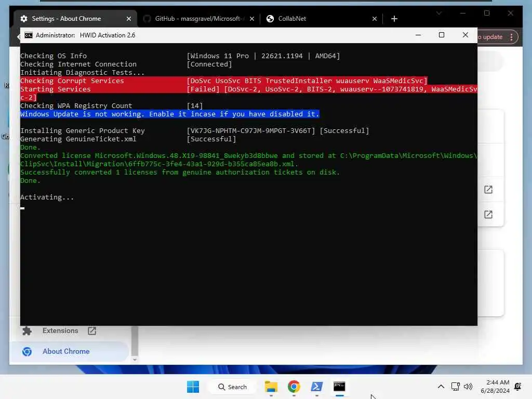Open the Windows Start menu
Screen dimensions: 532x399
click(193, 387)
